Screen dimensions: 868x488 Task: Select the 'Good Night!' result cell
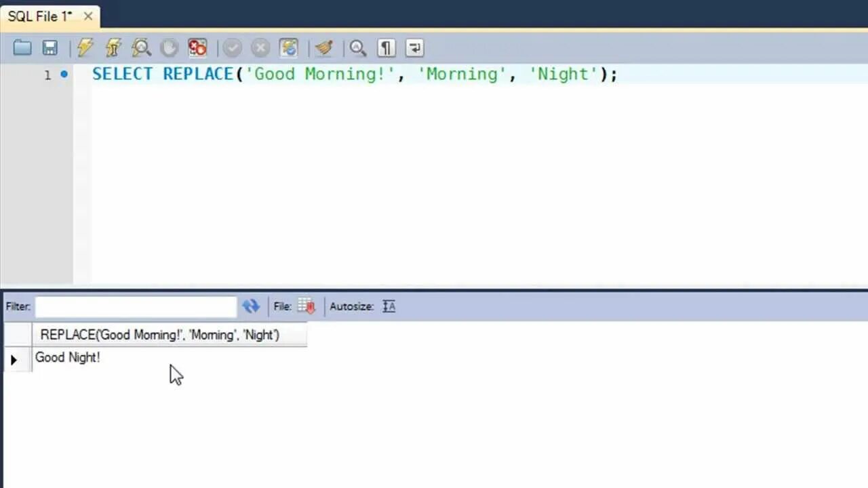170,358
